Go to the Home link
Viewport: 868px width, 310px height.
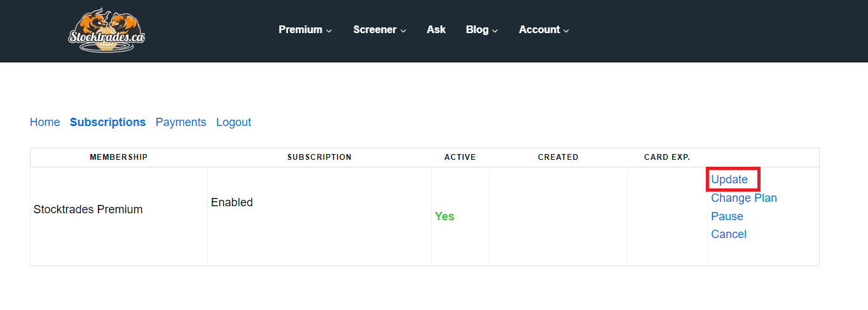(45, 122)
